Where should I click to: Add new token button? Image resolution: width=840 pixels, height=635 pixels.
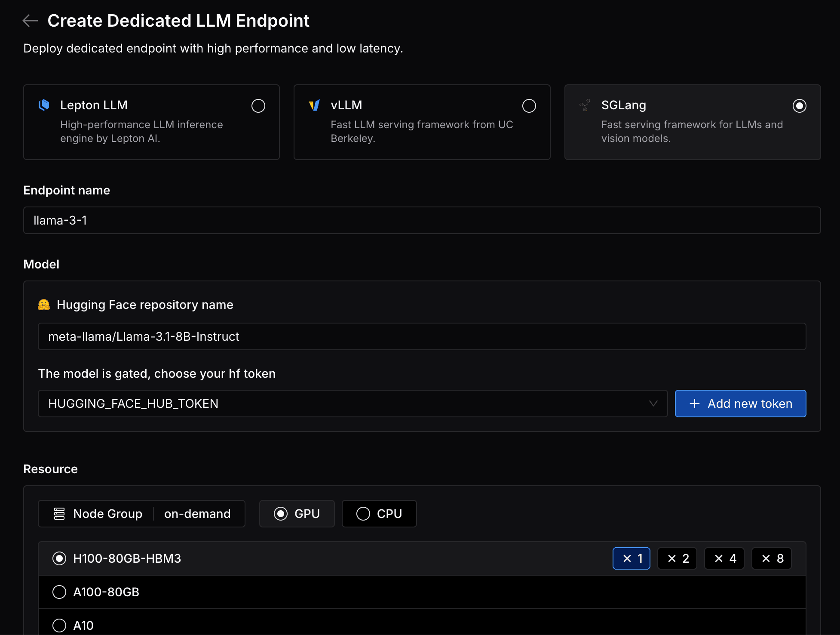pos(741,404)
